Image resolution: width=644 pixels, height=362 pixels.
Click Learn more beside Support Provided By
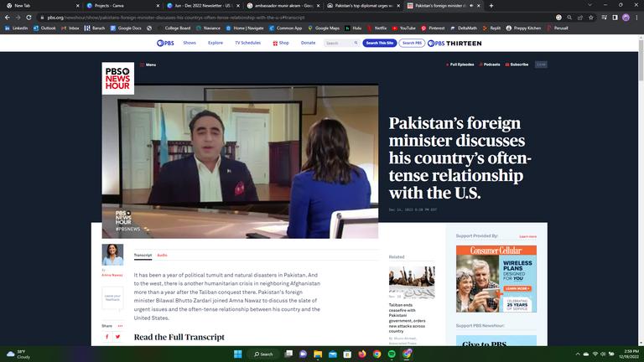(527, 237)
